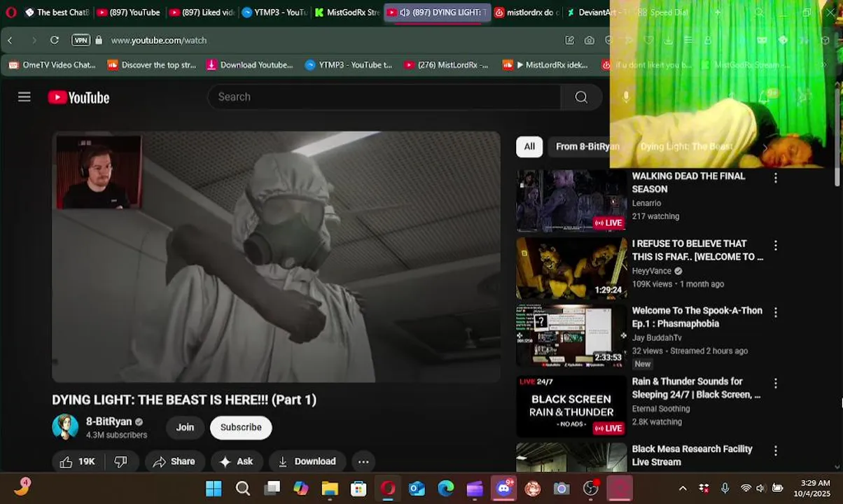
Task: Like the video with 19K likes
Action: coord(78,461)
